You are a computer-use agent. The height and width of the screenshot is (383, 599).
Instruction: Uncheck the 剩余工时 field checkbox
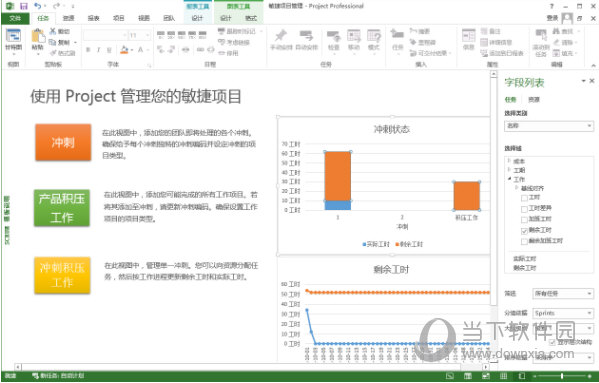pos(524,231)
